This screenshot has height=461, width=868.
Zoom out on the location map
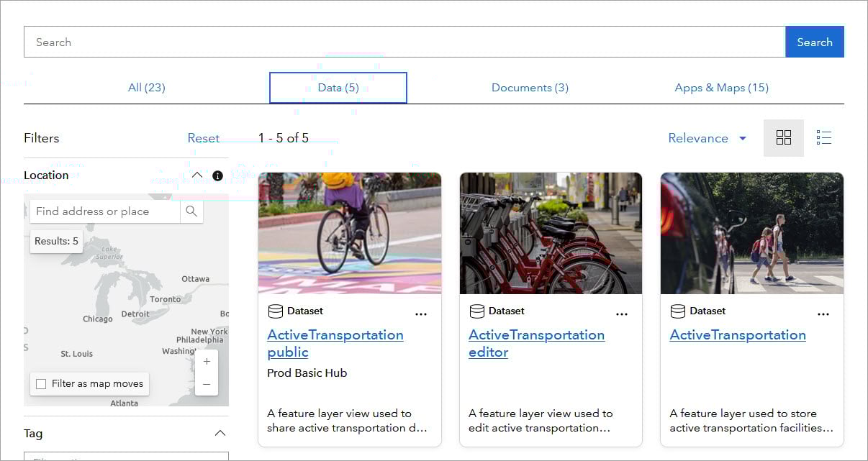[x=207, y=385]
